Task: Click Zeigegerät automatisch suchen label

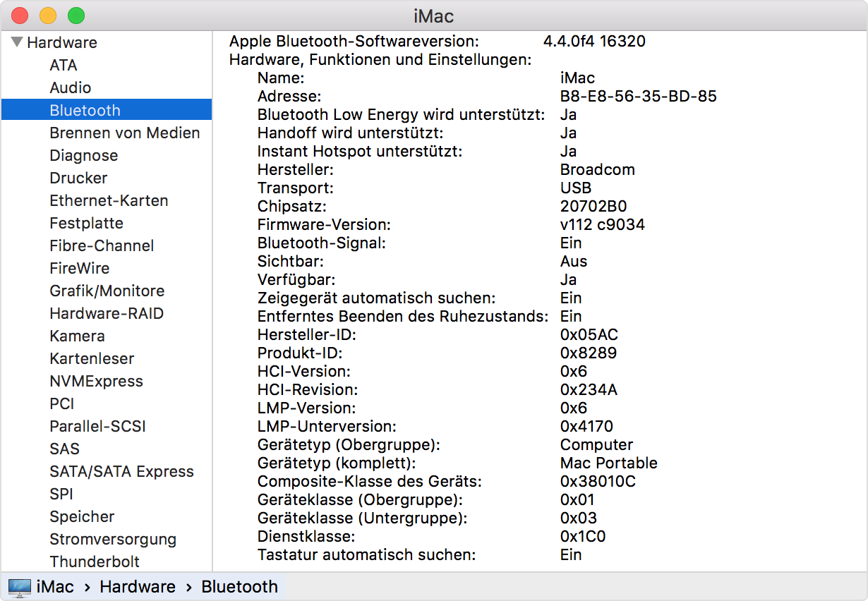Action: coord(377,298)
